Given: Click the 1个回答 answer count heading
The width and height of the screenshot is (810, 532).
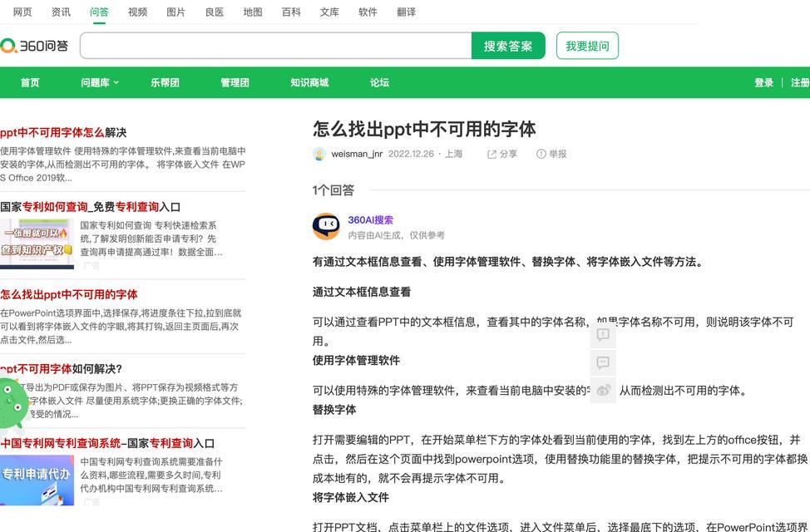Looking at the screenshot, I should [333, 190].
